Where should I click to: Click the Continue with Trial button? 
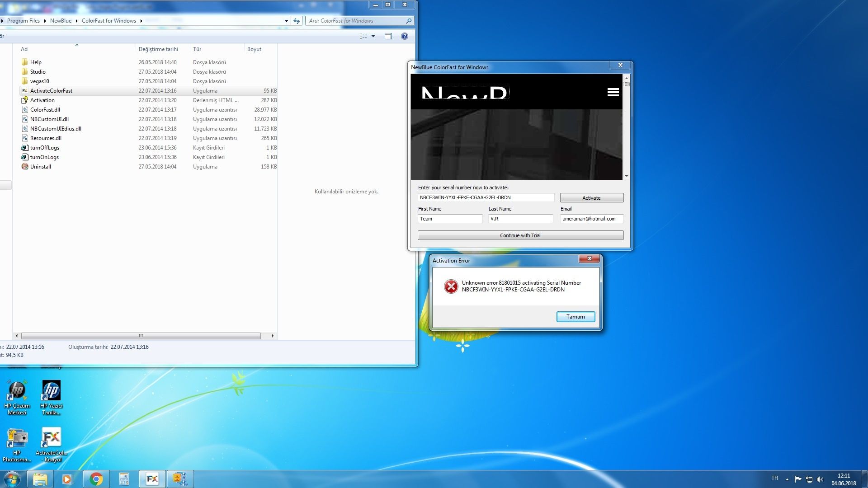pyautogui.click(x=520, y=235)
